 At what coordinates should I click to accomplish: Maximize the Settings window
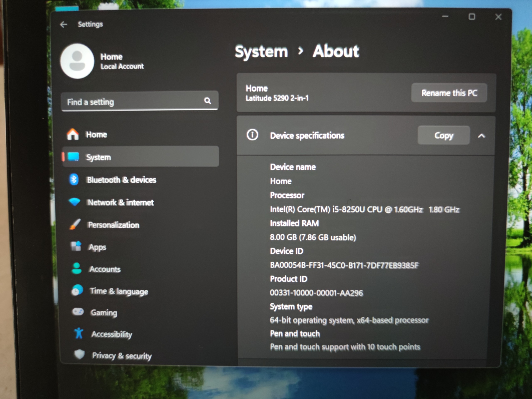(472, 17)
